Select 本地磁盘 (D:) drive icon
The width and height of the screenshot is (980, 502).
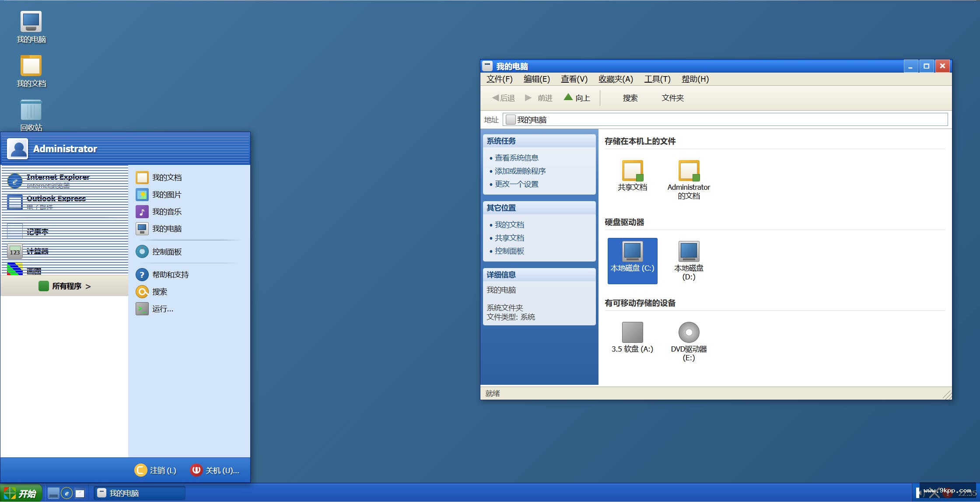pos(689,261)
